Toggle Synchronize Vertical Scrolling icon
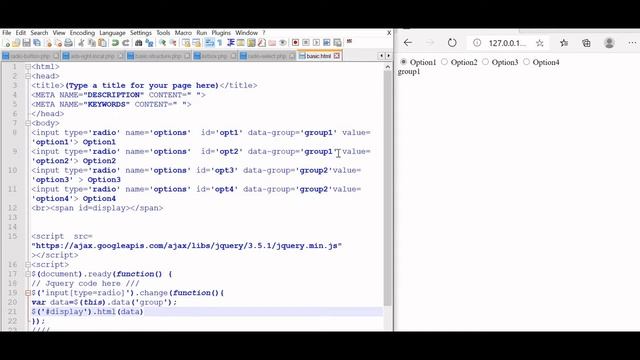 [186, 42]
